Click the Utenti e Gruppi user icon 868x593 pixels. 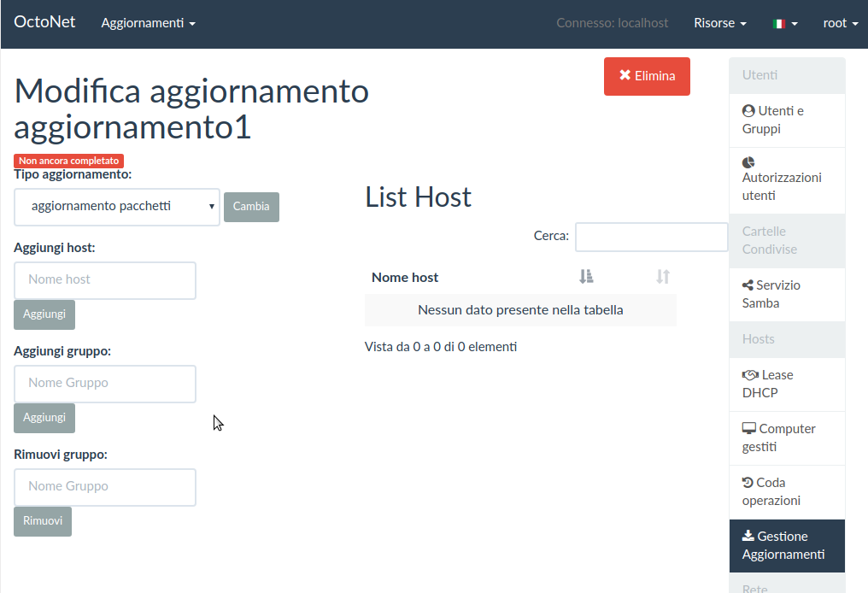(x=748, y=111)
